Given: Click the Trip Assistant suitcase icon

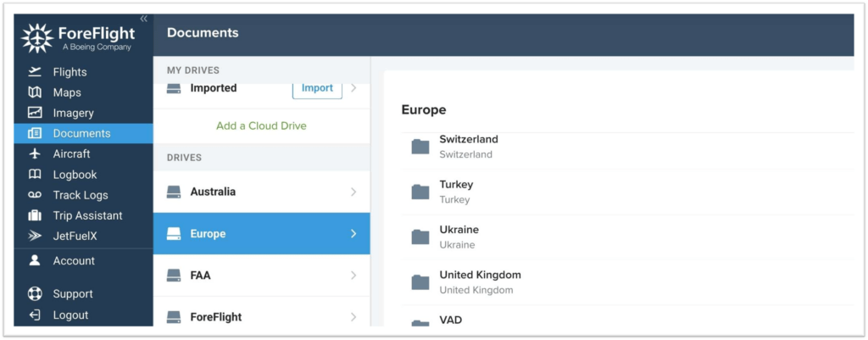Looking at the screenshot, I should [34, 215].
